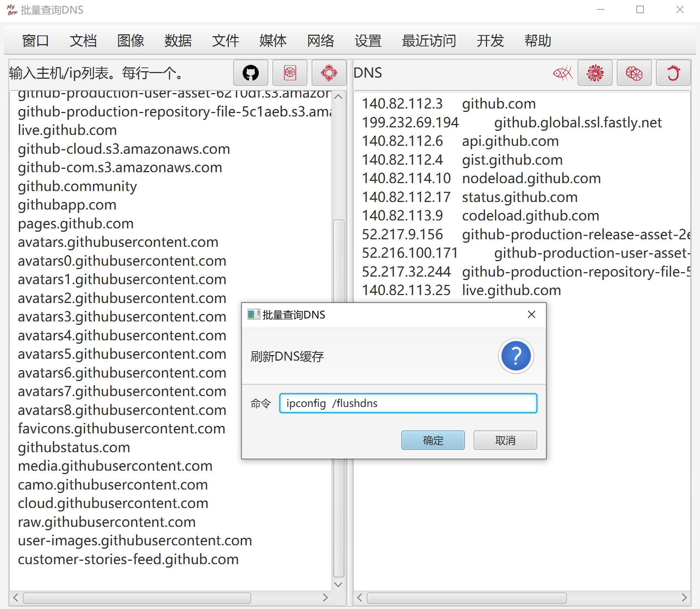Open the 图像 menu

[130, 41]
